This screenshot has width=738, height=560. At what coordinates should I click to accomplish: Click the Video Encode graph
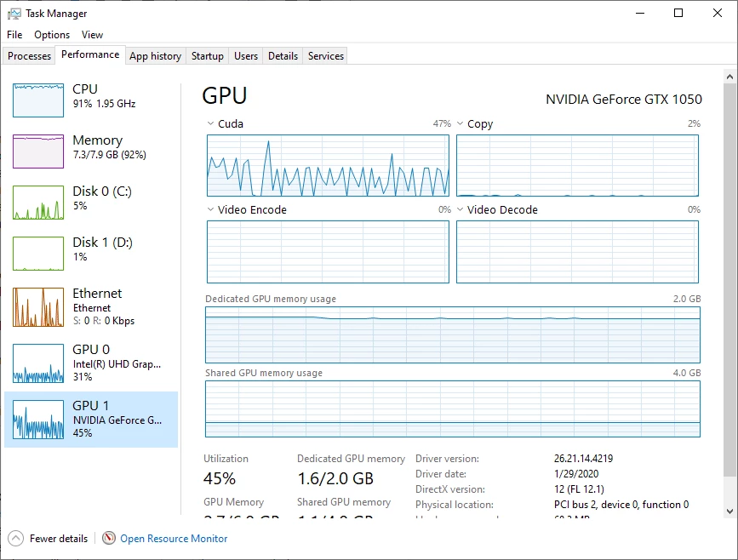coord(328,252)
